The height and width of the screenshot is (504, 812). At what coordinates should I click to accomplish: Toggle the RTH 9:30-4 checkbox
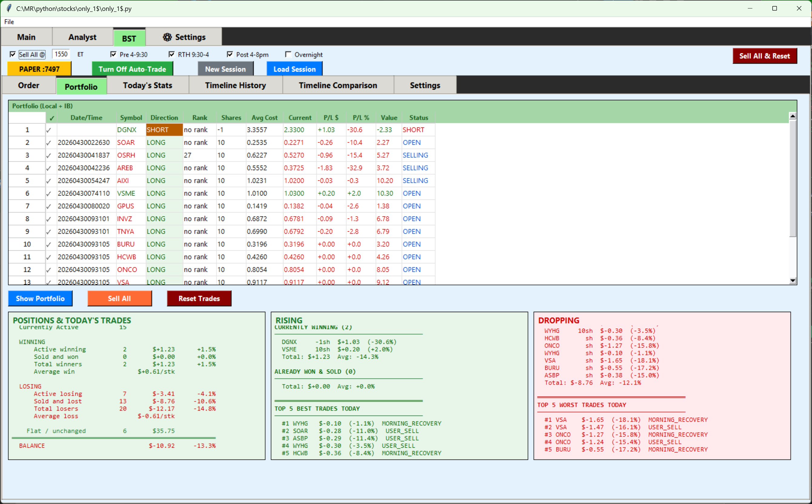172,54
